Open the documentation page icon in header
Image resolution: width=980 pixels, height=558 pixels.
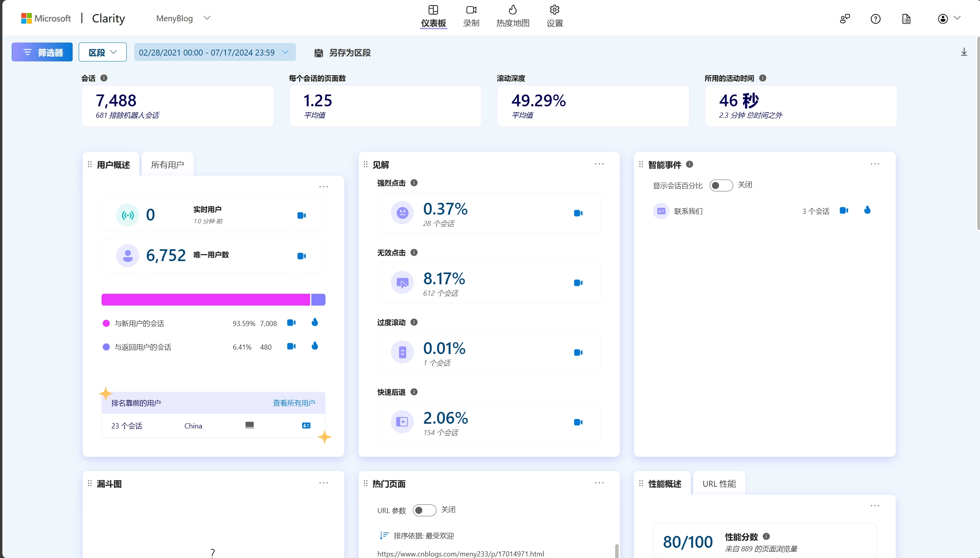(906, 19)
